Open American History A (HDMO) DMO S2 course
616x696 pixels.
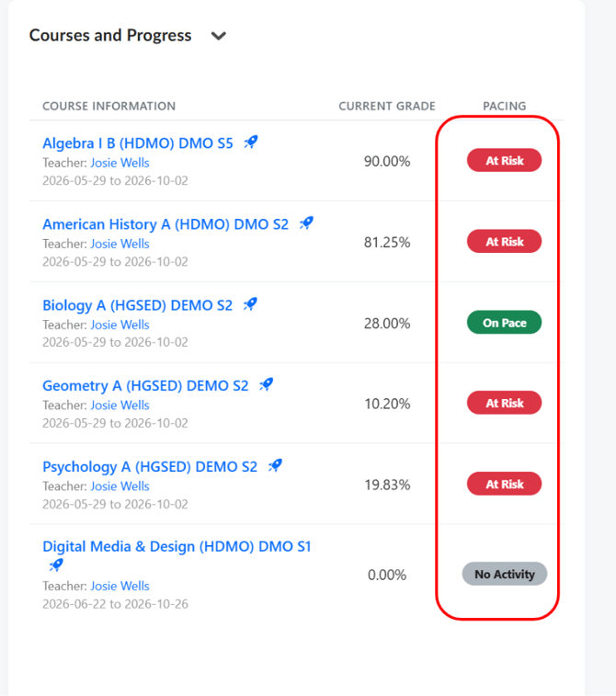(165, 224)
